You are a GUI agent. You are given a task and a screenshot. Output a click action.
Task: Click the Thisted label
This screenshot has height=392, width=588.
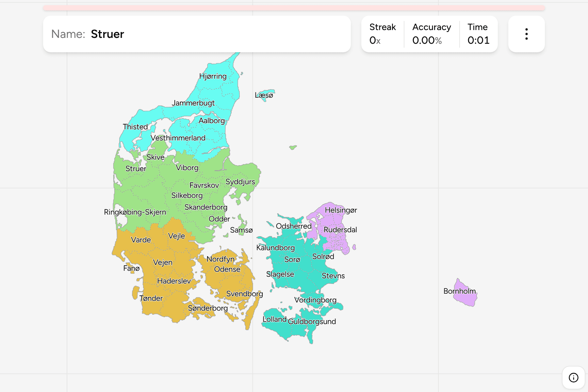[x=135, y=127]
